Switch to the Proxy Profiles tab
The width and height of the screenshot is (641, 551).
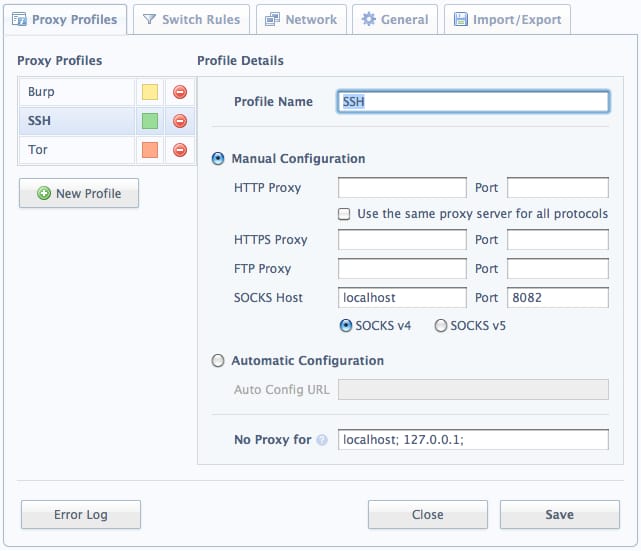point(65,19)
